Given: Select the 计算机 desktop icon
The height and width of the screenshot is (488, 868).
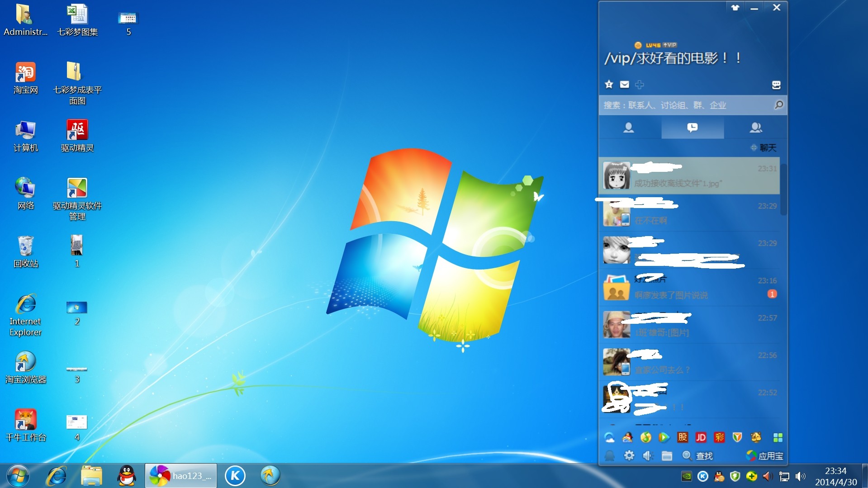Looking at the screenshot, I should pyautogui.click(x=26, y=136).
